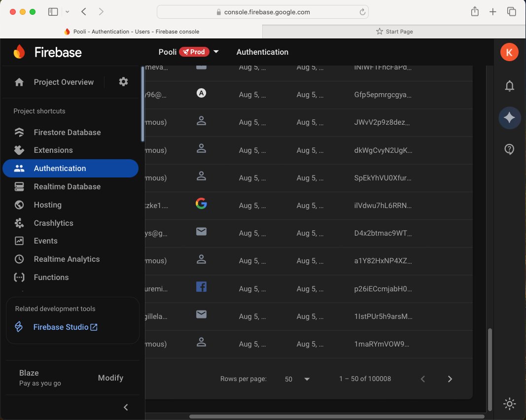Image resolution: width=526 pixels, height=420 pixels.
Task: Click the Realtime Analytics clock icon
Action: click(19, 259)
